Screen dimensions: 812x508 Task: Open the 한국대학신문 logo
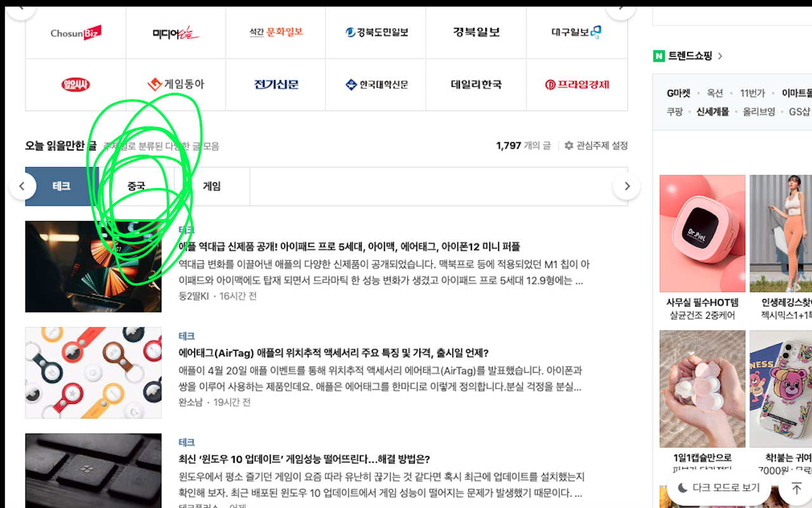(376, 84)
